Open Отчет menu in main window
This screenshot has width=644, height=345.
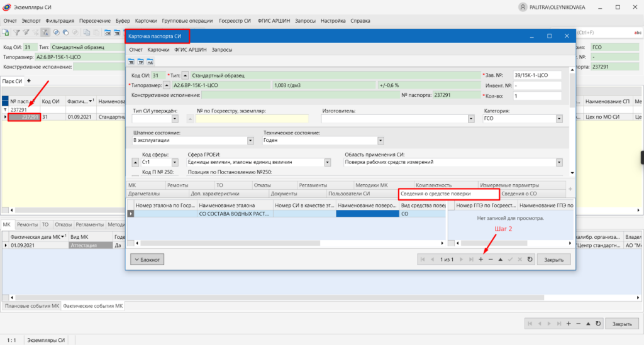[x=10, y=21]
